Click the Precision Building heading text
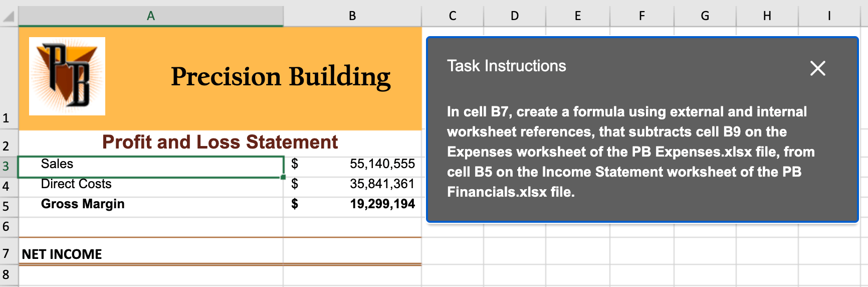 point(281,77)
